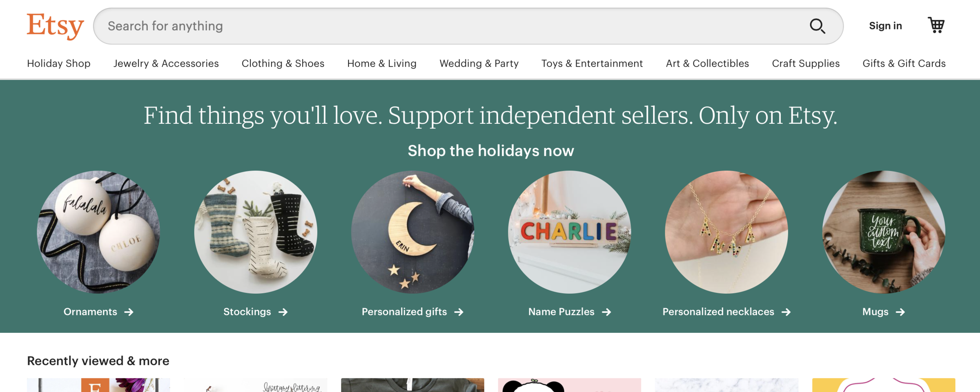Screen dimensions: 980x392
Task: Click the arrow next to Name Puzzles
Action: click(x=607, y=312)
